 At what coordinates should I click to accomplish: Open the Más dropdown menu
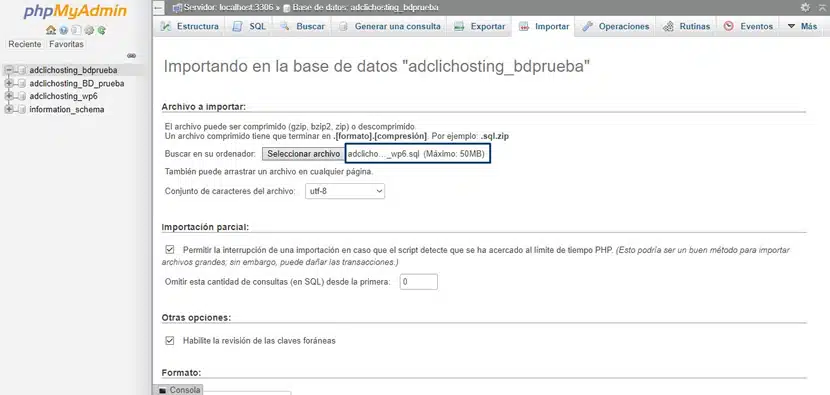click(x=802, y=26)
